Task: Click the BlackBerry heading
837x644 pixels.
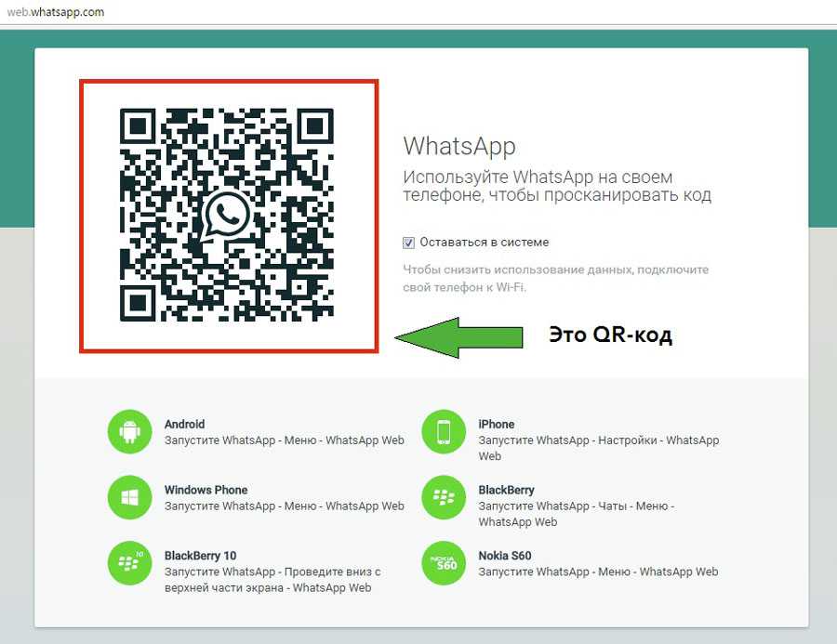Action: click(x=506, y=490)
